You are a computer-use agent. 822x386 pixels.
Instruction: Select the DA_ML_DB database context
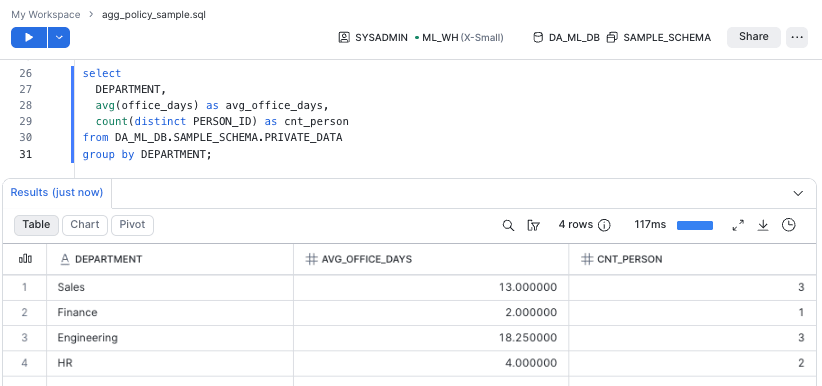(x=566, y=38)
